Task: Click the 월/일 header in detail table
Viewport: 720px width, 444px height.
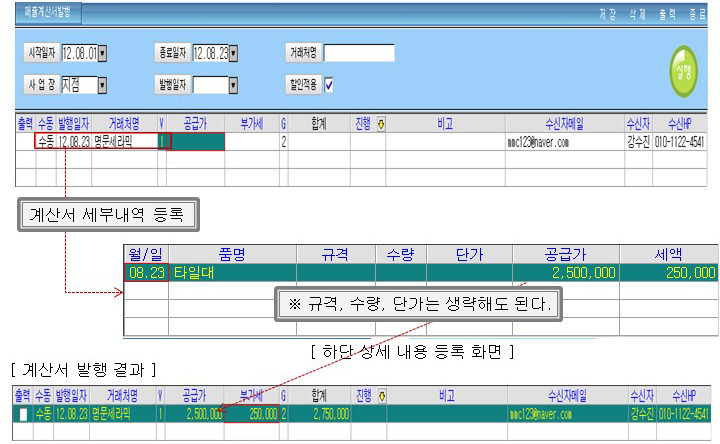Action: pos(146,254)
